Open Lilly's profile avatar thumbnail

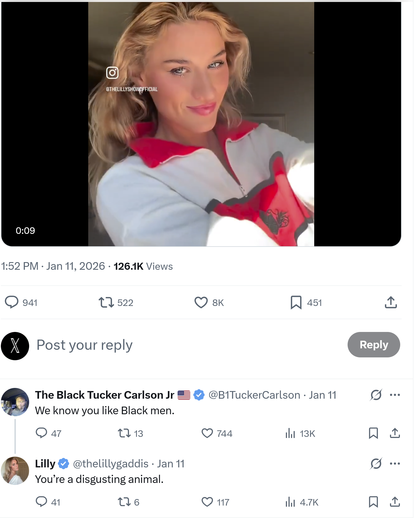click(15, 471)
